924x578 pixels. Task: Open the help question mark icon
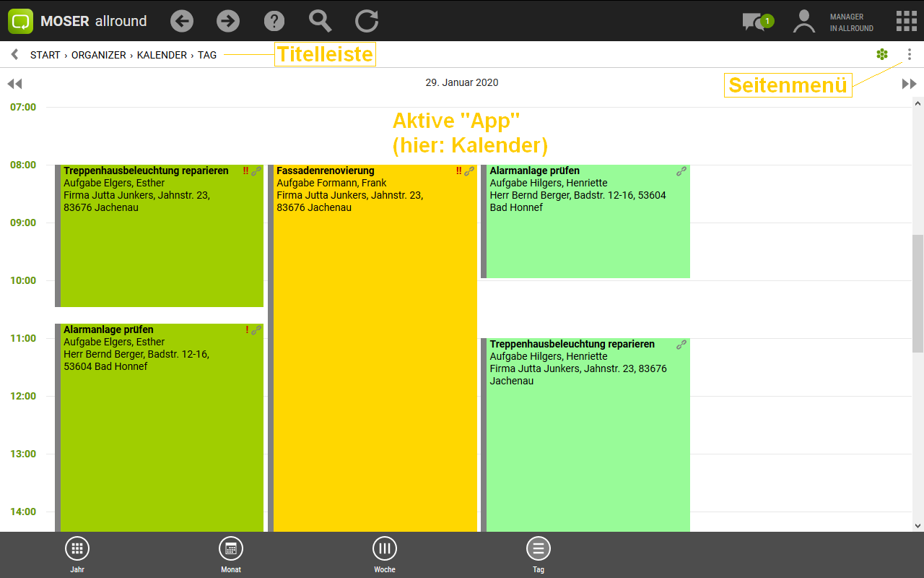click(x=274, y=21)
